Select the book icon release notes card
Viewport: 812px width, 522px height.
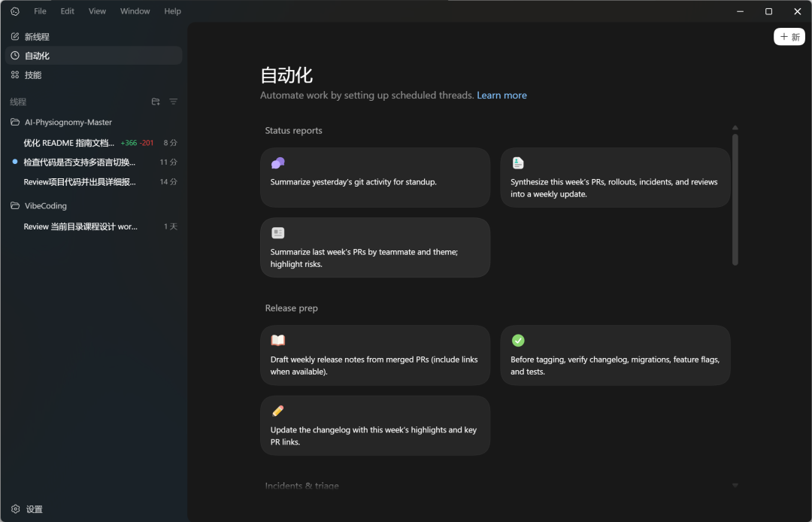pyautogui.click(x=374, y=354)
